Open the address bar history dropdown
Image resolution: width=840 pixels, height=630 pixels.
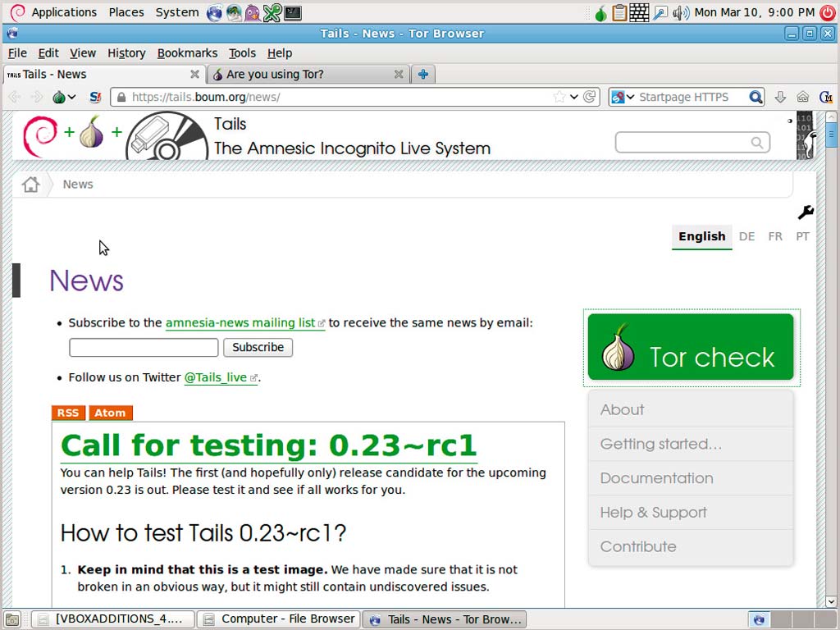pyautogui.click(x=574, y=97)
